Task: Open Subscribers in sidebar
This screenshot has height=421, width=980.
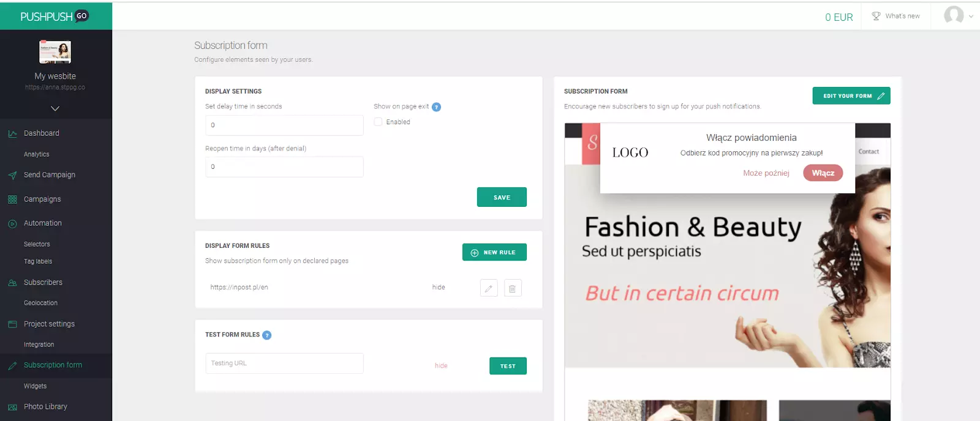Action: (43, 282)
